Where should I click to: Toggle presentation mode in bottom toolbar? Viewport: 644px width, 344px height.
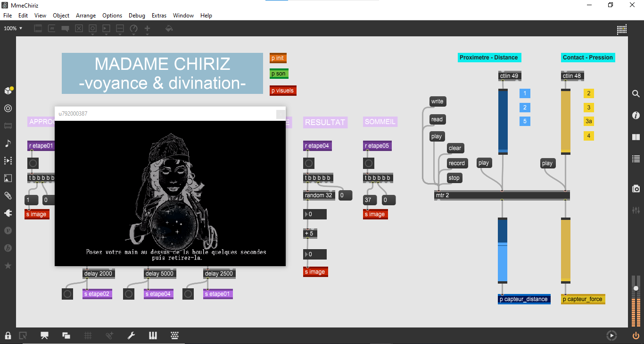pos(45,336)
